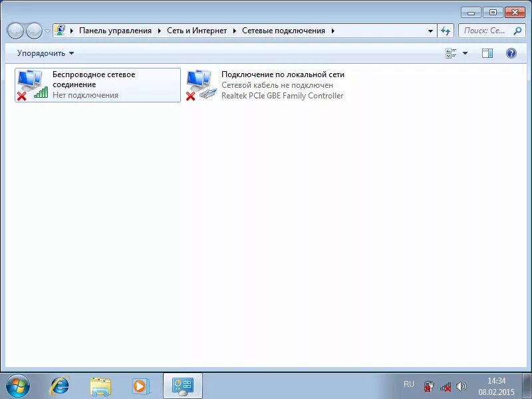532x399 pixels.
Task: Go to Панель управления via breadcrumb
Action: click(x=117, y=31)
